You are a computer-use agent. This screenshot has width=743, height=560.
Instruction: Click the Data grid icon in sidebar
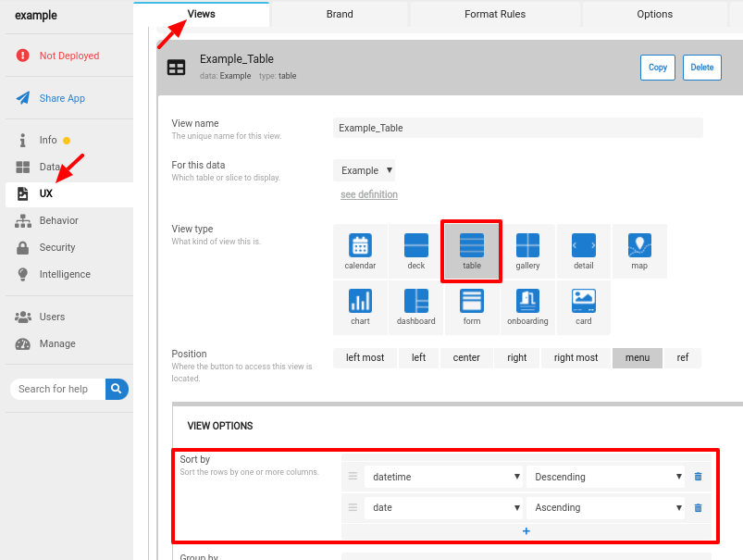[x=23, y=167]
